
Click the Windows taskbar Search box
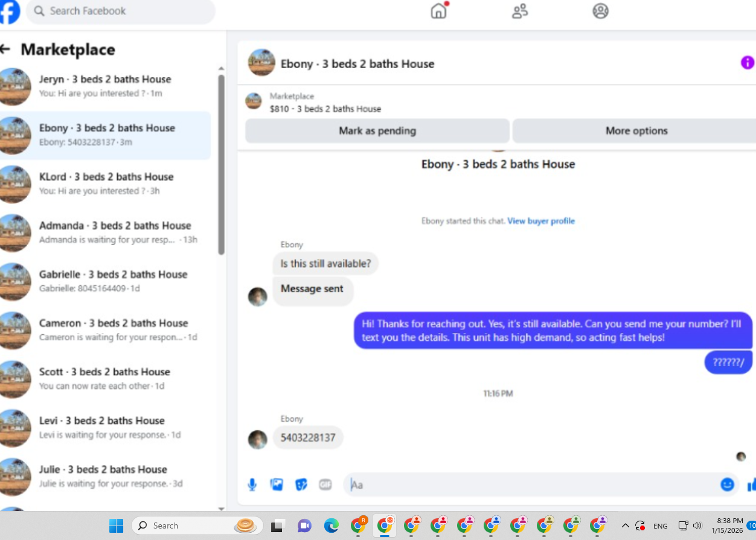(197, 526)
